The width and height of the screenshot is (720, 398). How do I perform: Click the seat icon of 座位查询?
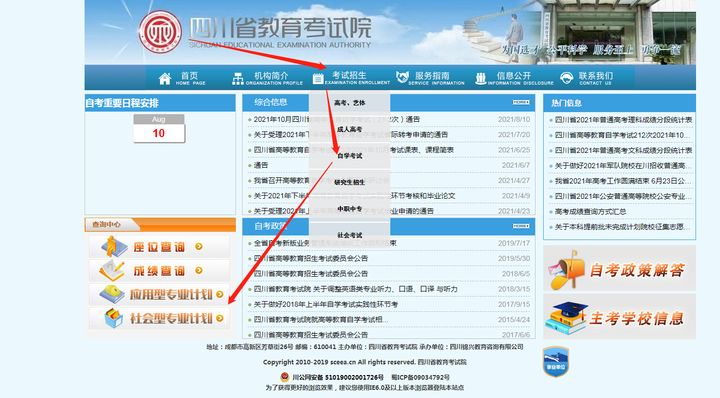point(114,247)
